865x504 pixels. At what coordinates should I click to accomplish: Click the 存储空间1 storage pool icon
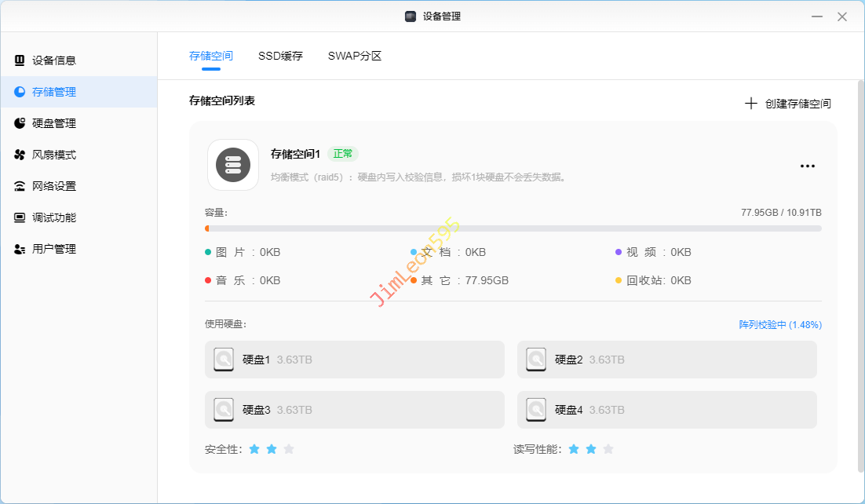tap(233, 165)
